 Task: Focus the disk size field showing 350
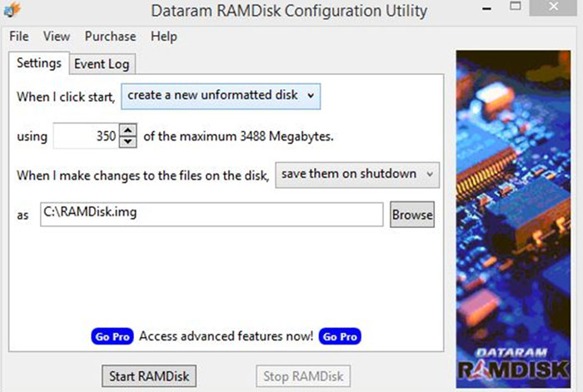tap(86, 136)
